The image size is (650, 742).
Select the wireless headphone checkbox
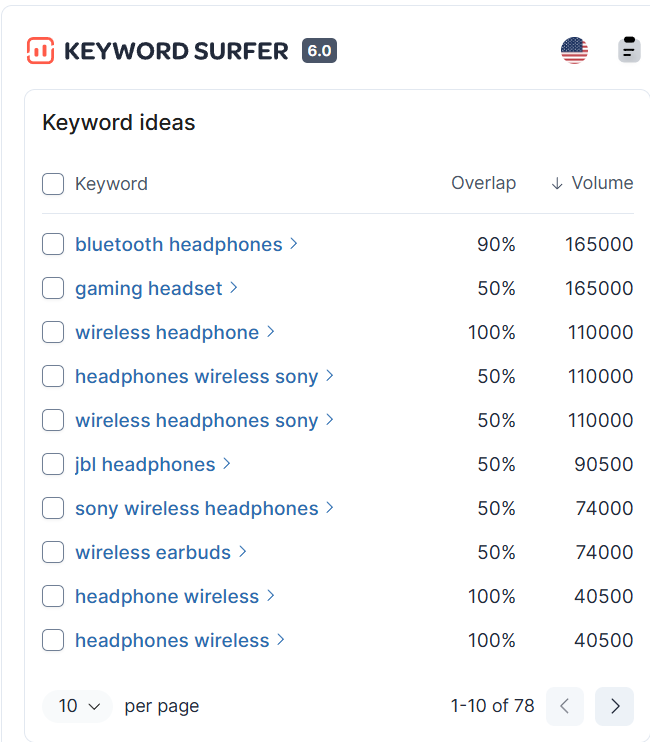point(53,332)
